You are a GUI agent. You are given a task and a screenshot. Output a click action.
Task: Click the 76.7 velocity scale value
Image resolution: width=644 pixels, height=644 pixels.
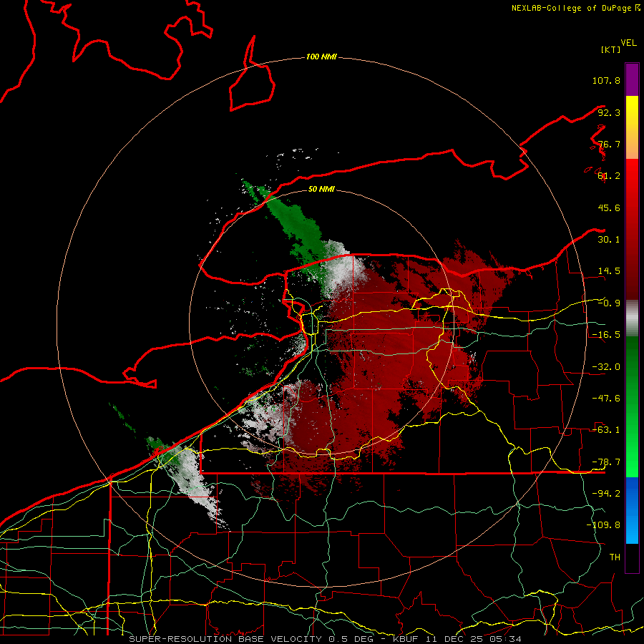[x=609, y=144]
